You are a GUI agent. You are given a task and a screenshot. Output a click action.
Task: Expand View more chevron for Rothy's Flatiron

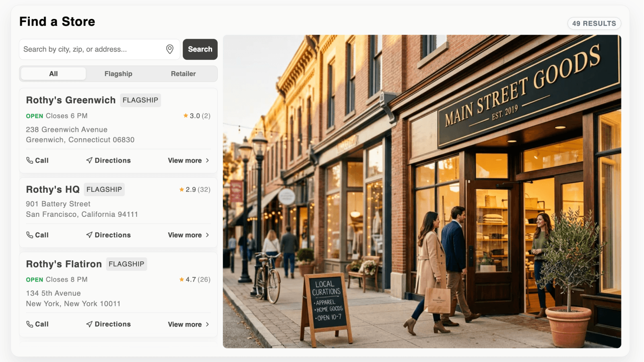[x=207, y=324]
